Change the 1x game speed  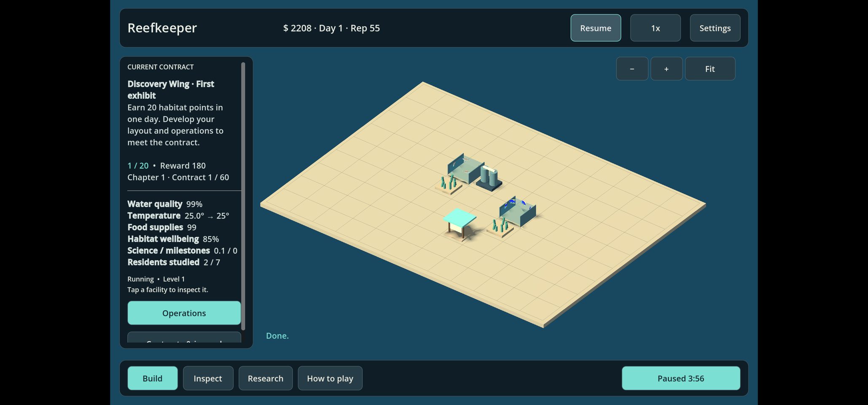[655, 28]
